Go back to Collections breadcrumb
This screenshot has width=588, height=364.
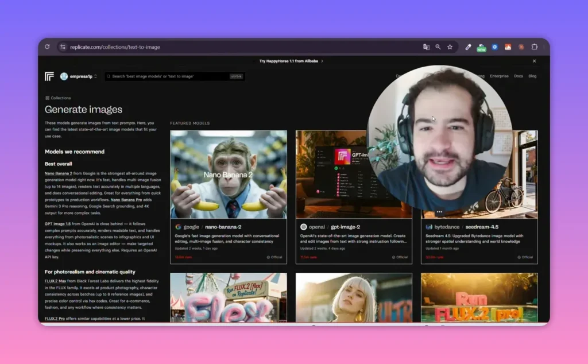[61, 98]
